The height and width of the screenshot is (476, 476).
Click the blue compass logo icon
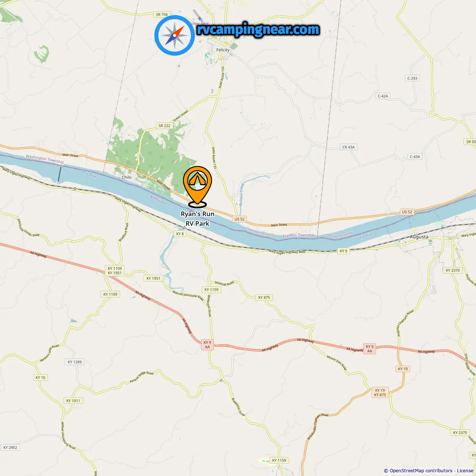click(174, 35)
